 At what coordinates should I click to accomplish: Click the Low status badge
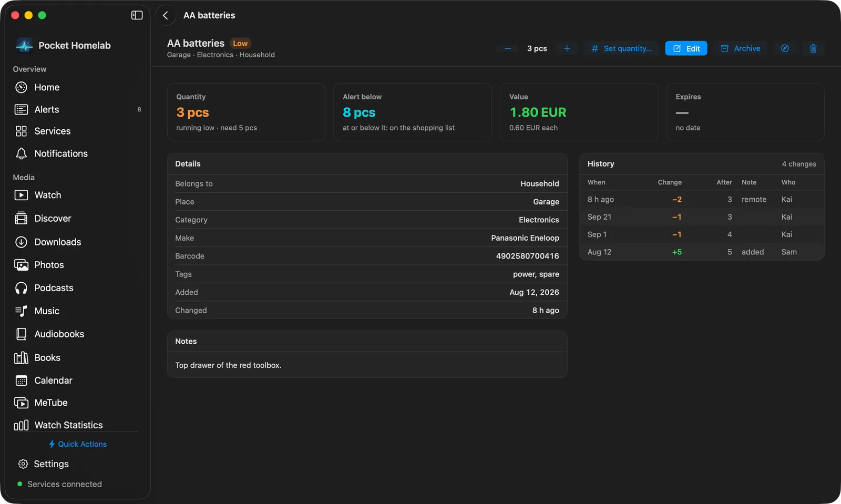[240, 44]
